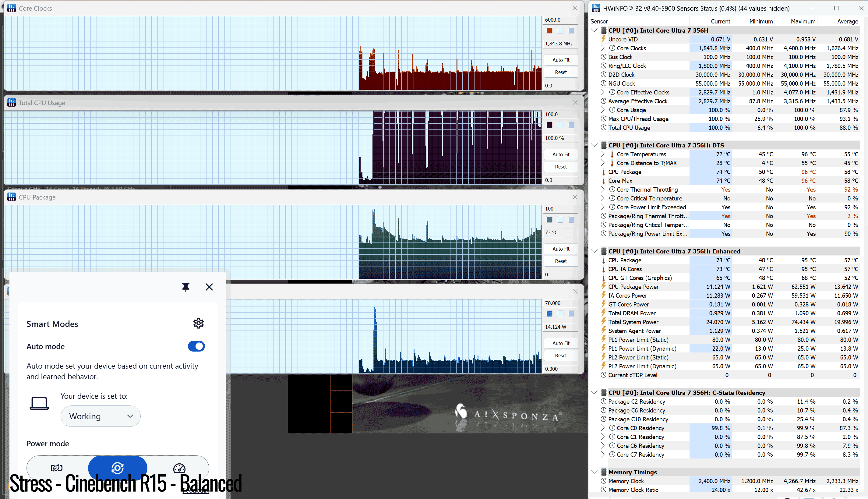This screenshot has width=868, height=499.
Task: Click dark purple swatch in Total CPU Usage graph
Action: [549, 125]
